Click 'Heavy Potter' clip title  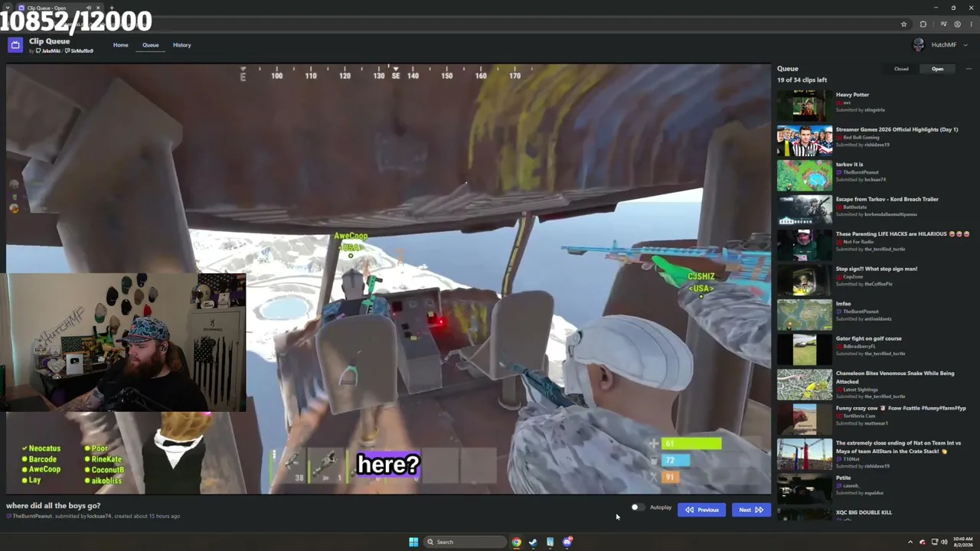pyautogui.click(x=852, y=95)
